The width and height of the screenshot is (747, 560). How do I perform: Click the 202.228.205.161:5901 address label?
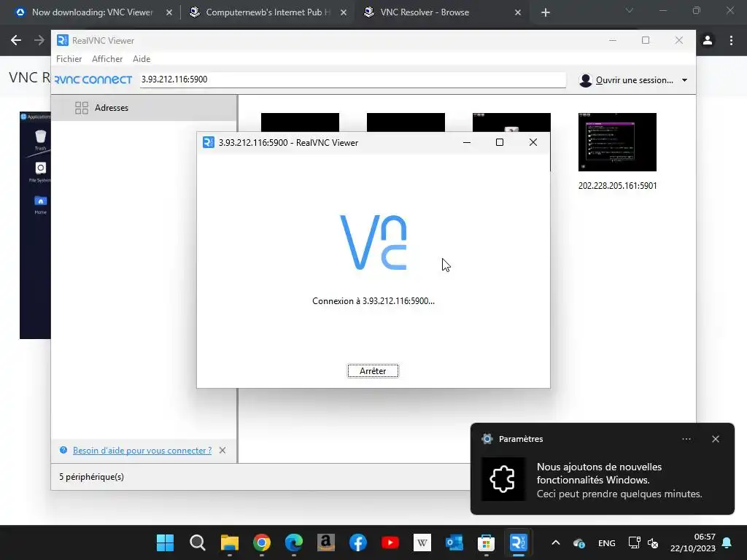(617, 186)
